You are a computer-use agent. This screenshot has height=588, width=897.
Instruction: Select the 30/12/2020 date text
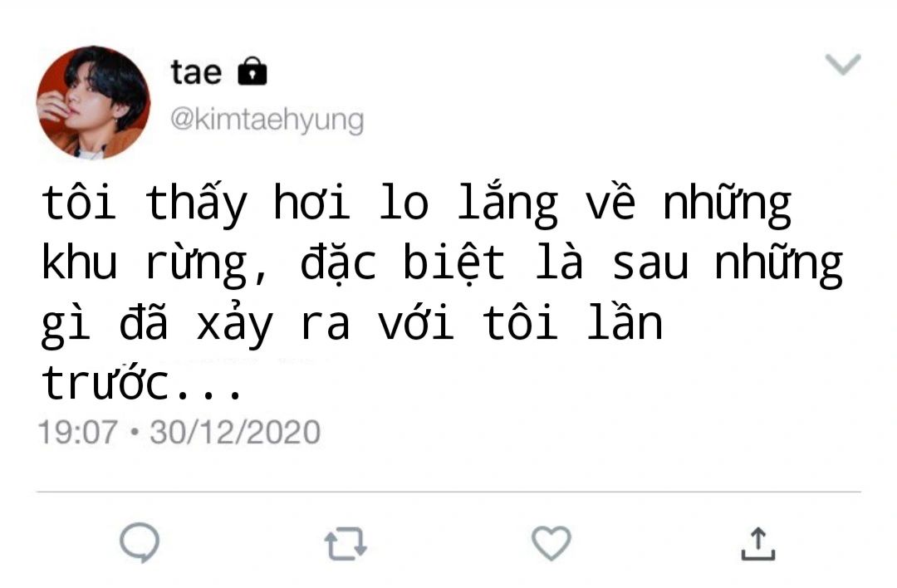235,432
